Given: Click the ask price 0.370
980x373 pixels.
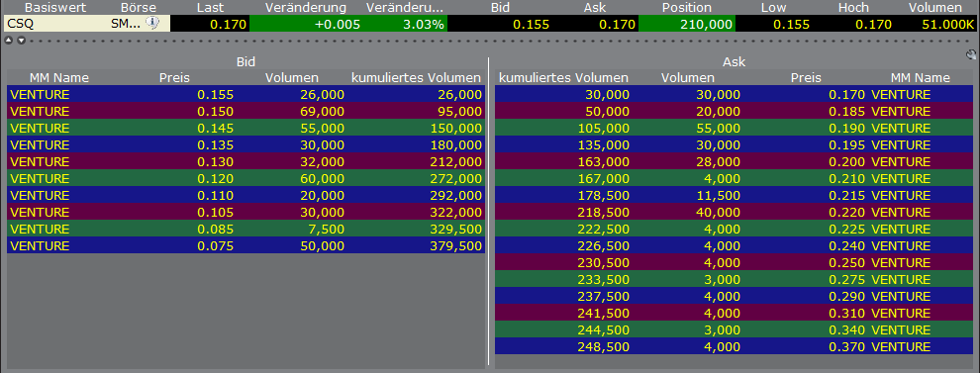Looking at the screenshot, I should click(847, 346).
